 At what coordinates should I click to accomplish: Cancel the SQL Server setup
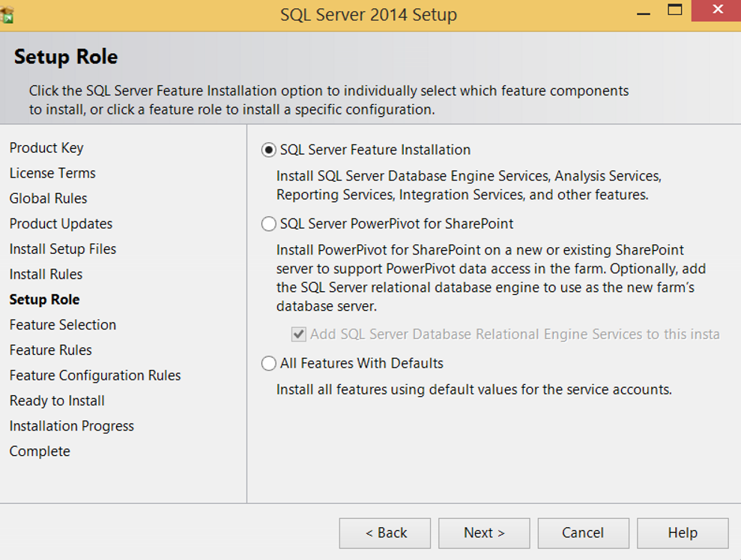pos(583,533)
